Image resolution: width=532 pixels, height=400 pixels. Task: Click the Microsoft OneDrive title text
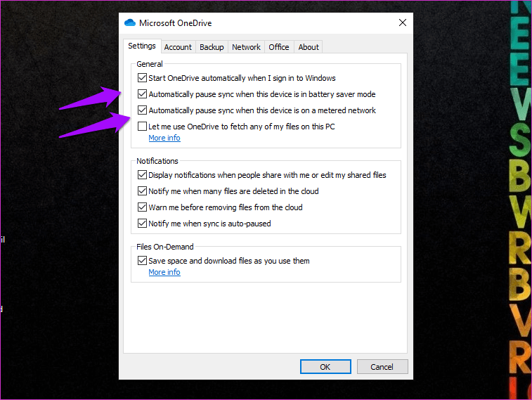coord(176,23)
